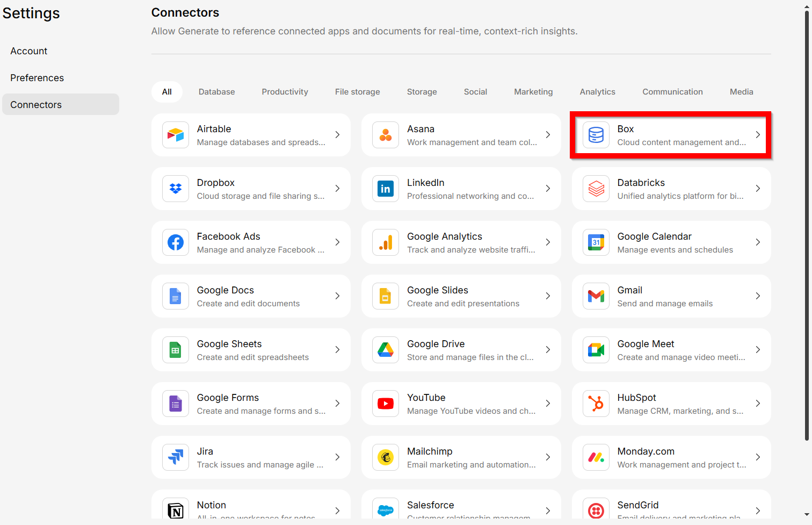Click the Databricks logo icon
This screenshot has height=525, width=812.
pyautogui.click(x=596, y=189)
